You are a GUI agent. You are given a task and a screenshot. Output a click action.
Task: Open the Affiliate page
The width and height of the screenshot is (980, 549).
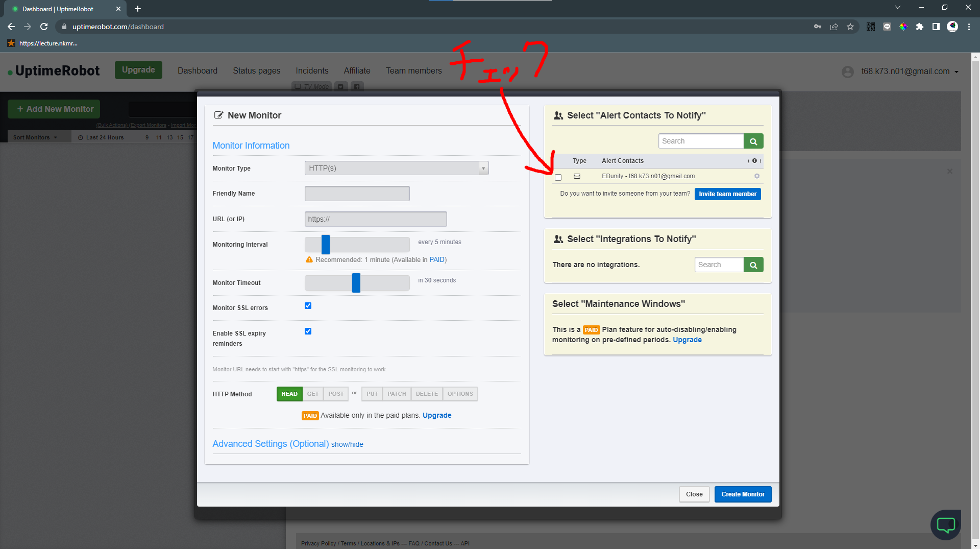[357, 70]
